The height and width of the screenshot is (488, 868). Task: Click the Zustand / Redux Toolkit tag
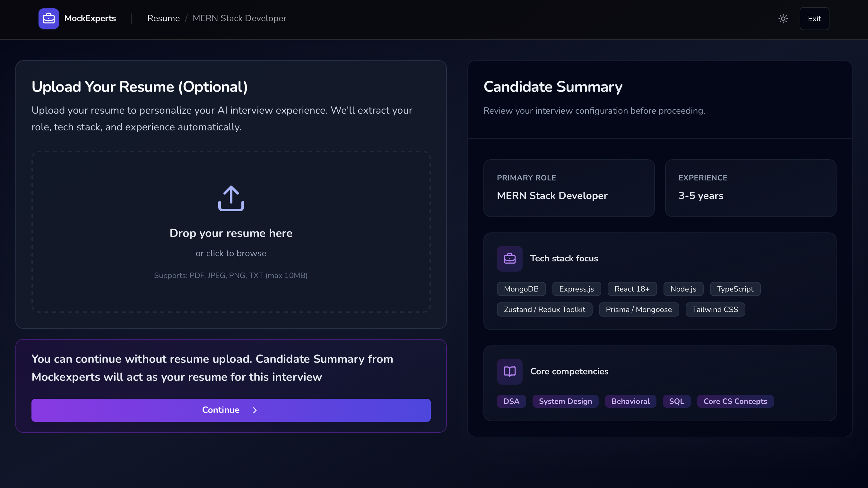point(544,309)
